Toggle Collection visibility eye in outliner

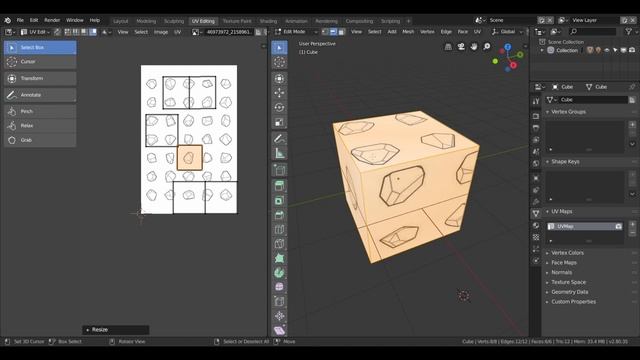pos(607,50)
